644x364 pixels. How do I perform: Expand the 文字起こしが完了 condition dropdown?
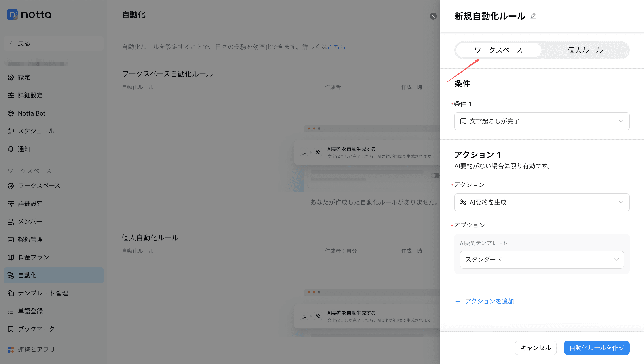(x=542, y=121)
